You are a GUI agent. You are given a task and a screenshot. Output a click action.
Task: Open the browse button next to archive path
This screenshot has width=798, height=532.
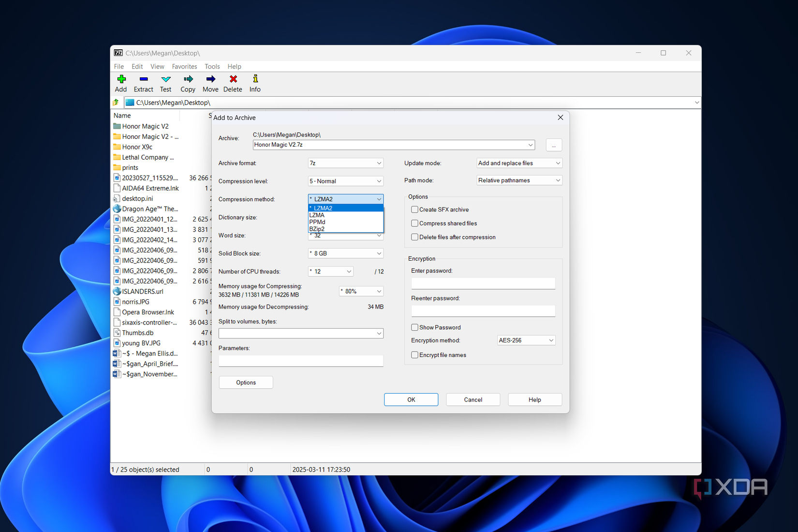(553, 145)
